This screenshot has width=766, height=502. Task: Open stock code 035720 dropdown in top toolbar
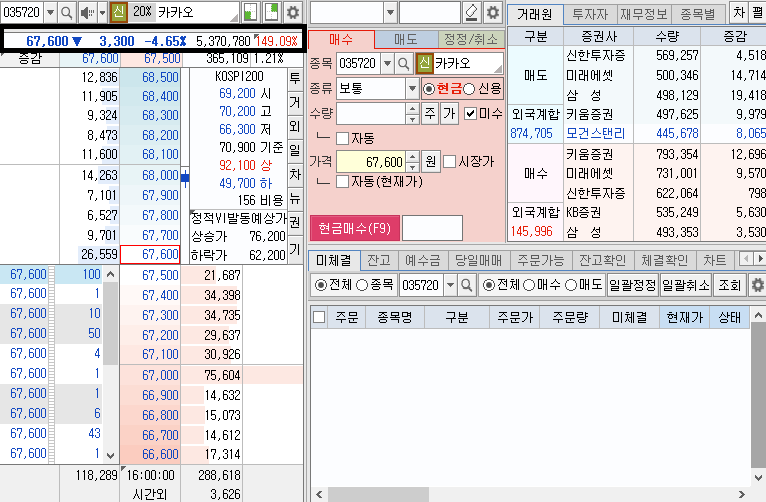pos(50,12)
